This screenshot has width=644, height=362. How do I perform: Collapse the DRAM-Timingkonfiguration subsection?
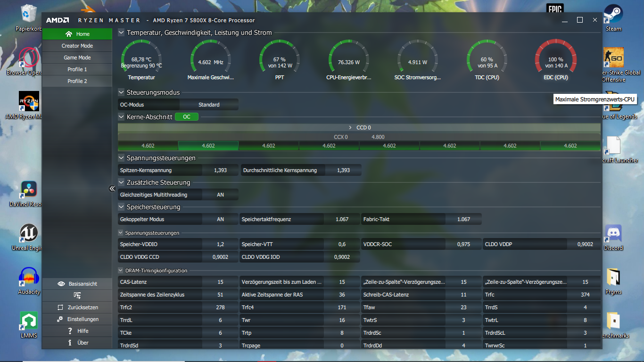pyautogui.click(x=121, y=271)
